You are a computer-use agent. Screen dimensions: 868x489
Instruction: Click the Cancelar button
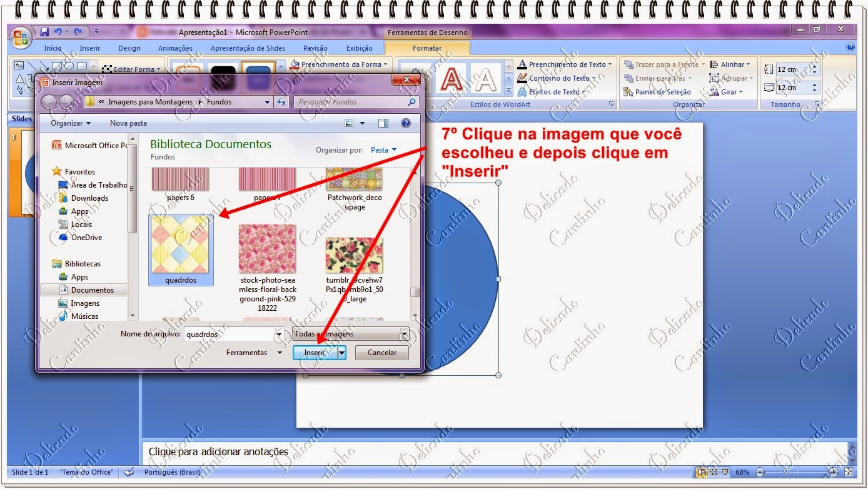tap(382, 353)
